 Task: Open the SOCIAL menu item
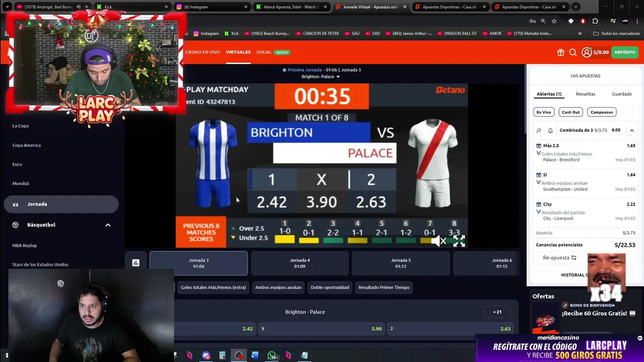pyautogui.click(x=264, y=52)
